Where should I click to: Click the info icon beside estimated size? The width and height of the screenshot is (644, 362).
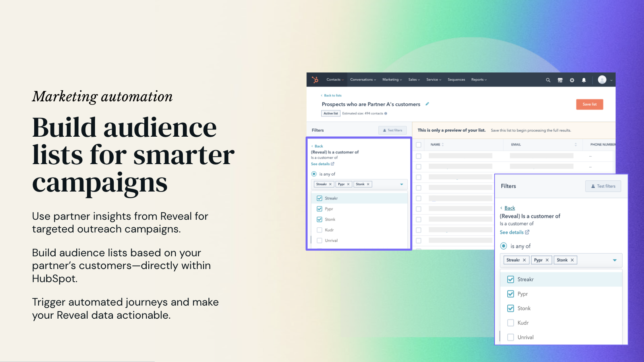tap(386, 113)
